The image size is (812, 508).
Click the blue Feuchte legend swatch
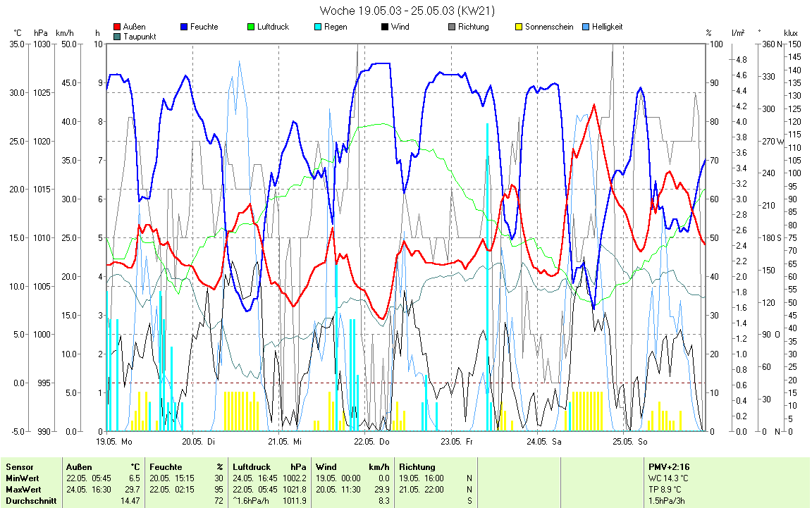[x=184, y=27]
